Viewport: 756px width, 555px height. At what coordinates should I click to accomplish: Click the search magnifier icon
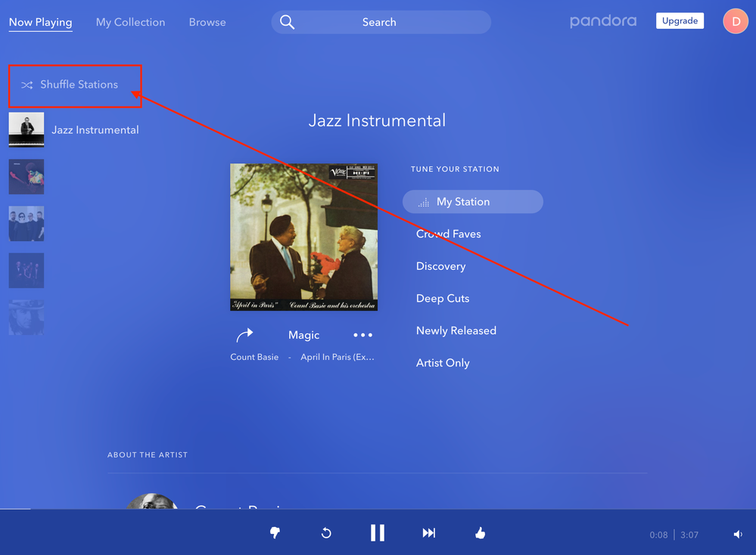pos(288,22)
